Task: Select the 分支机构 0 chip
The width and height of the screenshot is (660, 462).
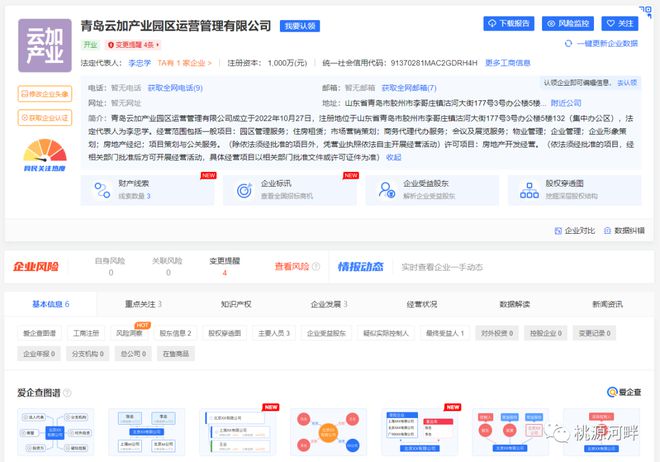Action: (88, 354)
